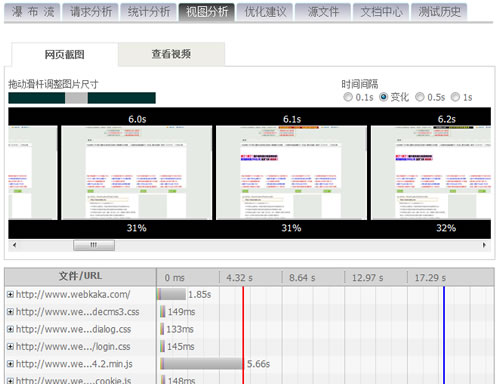The height and width of the screenshot is (384, 500).
Task: Select the 变化 interval radio button
Action: coord(384,97)
